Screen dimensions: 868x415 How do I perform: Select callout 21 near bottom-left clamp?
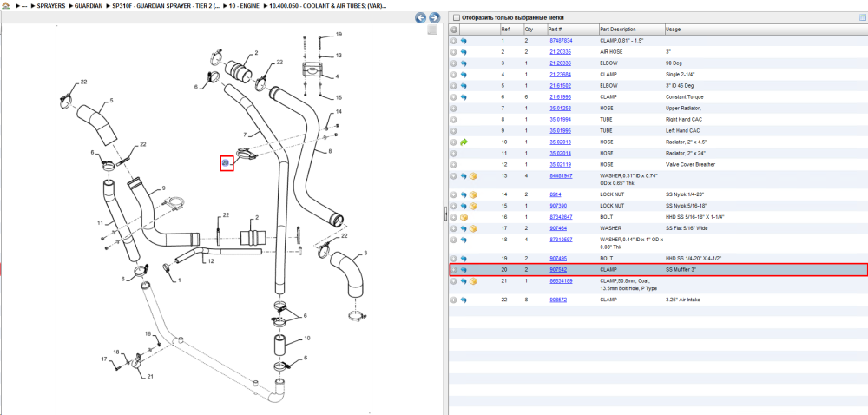(150, 377)
